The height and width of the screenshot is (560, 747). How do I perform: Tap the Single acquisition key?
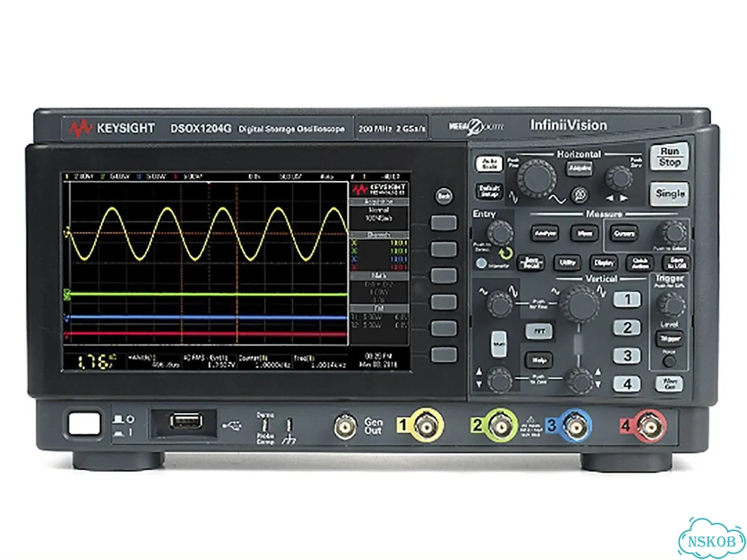670,194
